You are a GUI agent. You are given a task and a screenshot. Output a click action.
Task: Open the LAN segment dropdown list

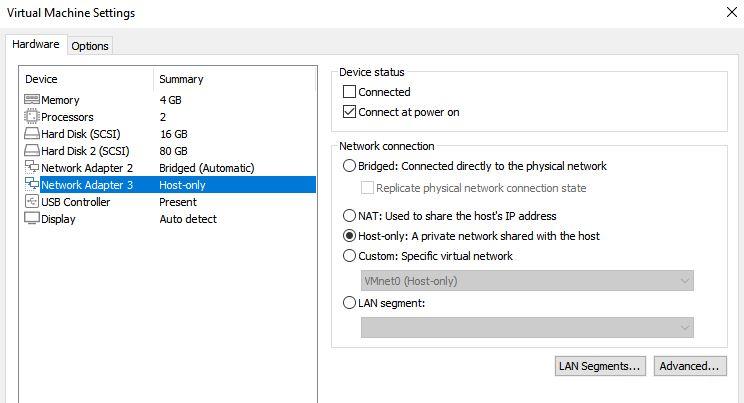tap(527, 328)
